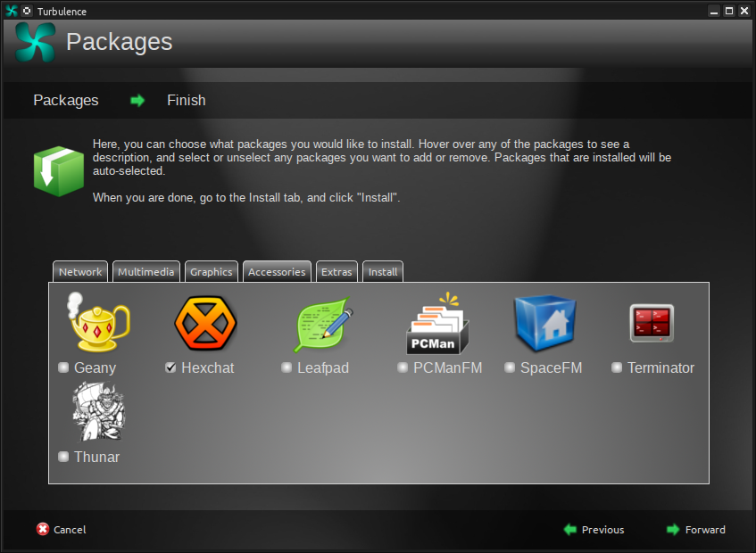Click the Hexchat orange X icon
This screenshot has height=553, width=756.
(205, 323)
